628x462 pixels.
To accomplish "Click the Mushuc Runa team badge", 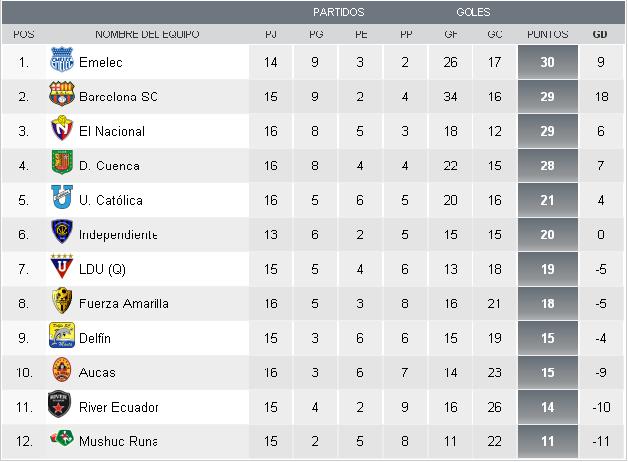I will 62,441.
